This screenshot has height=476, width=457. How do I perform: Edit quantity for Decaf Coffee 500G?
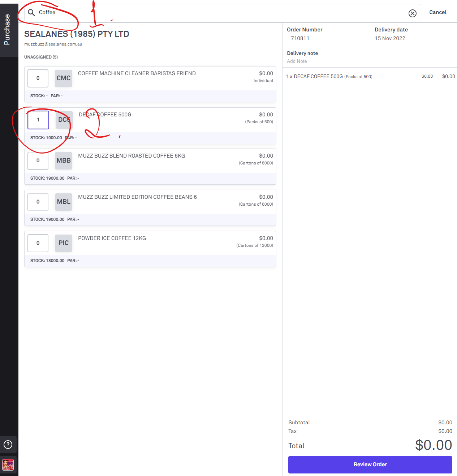click(x=38, y=120)
